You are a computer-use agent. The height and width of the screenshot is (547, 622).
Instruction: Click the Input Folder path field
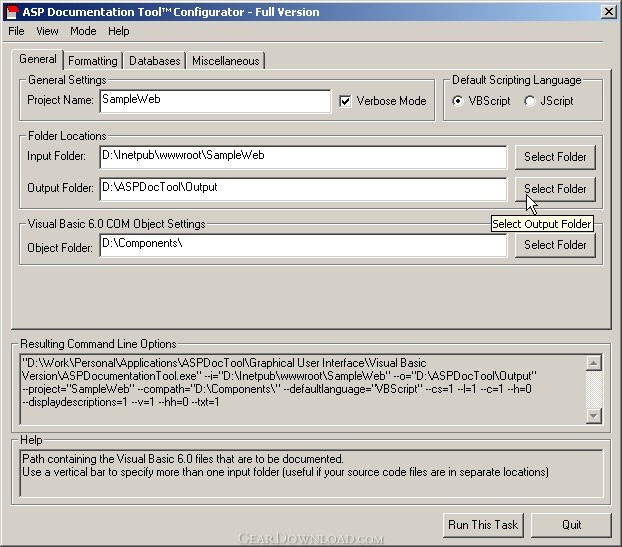click(x=303, y=157)
